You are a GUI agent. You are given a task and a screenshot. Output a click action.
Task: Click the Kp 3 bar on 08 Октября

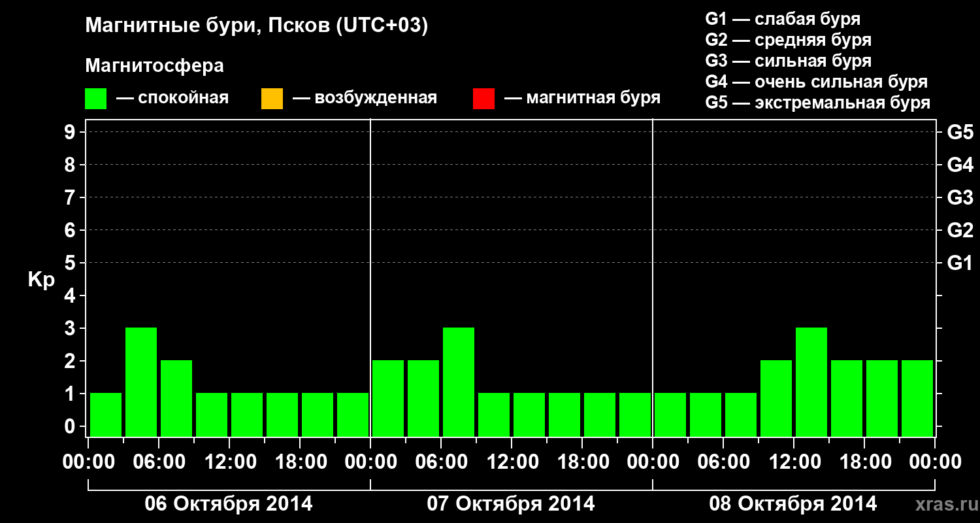coord(811,382)
